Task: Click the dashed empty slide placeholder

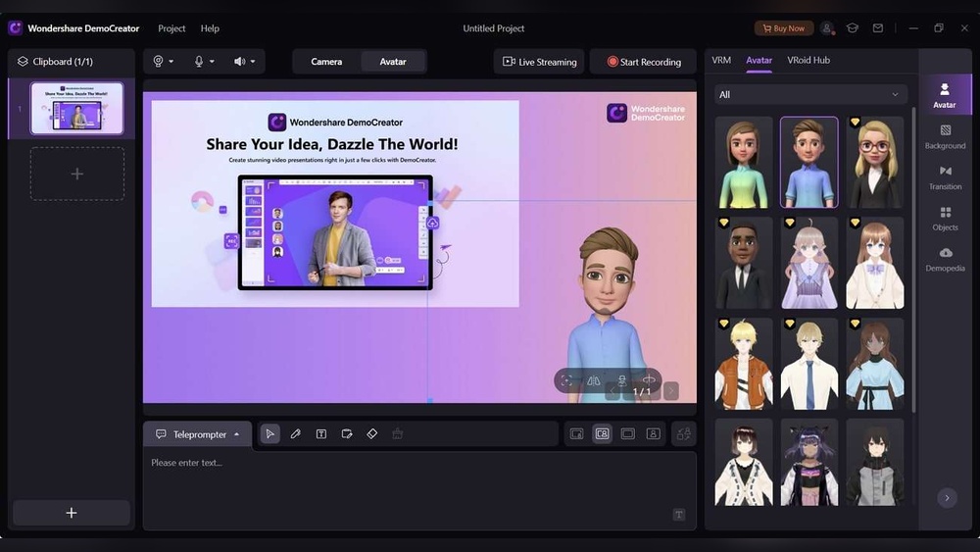Action: 76,174
